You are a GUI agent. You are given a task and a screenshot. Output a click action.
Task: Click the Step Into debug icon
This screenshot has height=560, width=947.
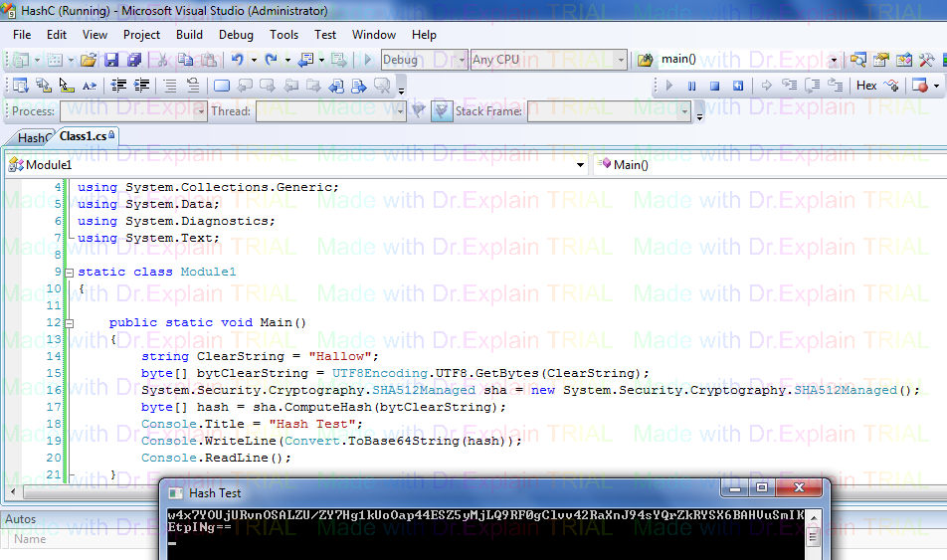(790, 86)
